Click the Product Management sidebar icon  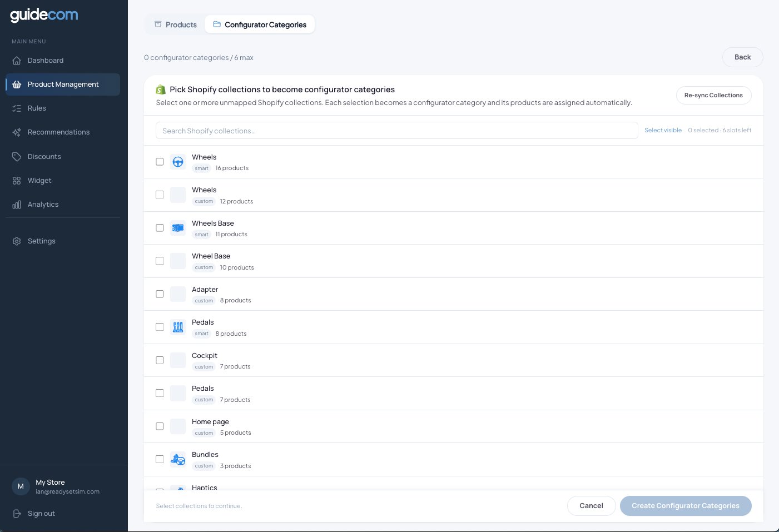click(x=17, y=84)
